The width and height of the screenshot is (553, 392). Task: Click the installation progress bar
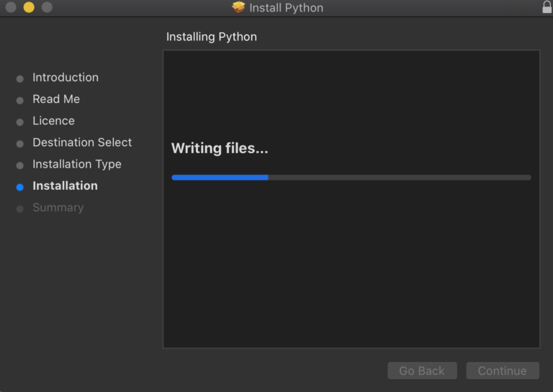(x=351, y=178)
